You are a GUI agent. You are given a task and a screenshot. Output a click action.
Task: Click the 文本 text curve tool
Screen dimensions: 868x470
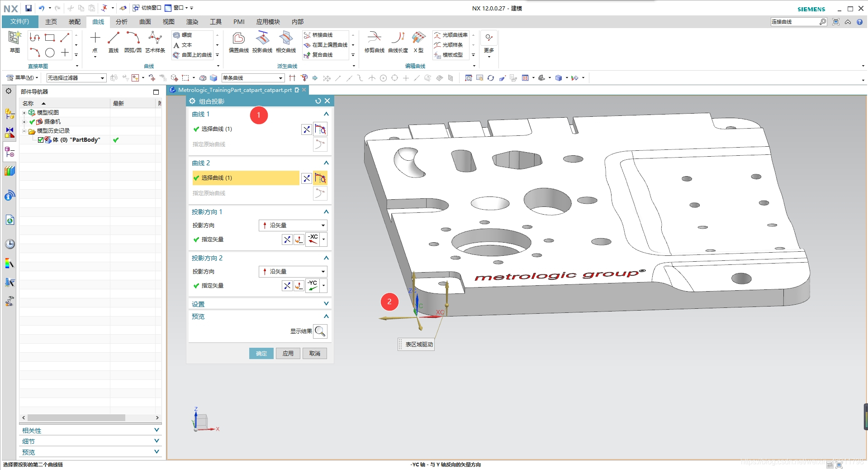(x=183, y=45)
